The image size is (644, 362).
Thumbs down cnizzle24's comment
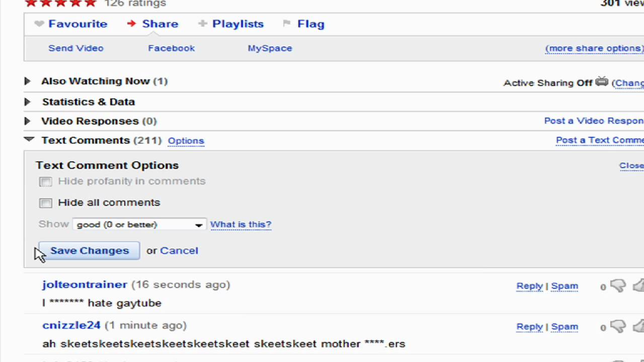pos(618,327)
